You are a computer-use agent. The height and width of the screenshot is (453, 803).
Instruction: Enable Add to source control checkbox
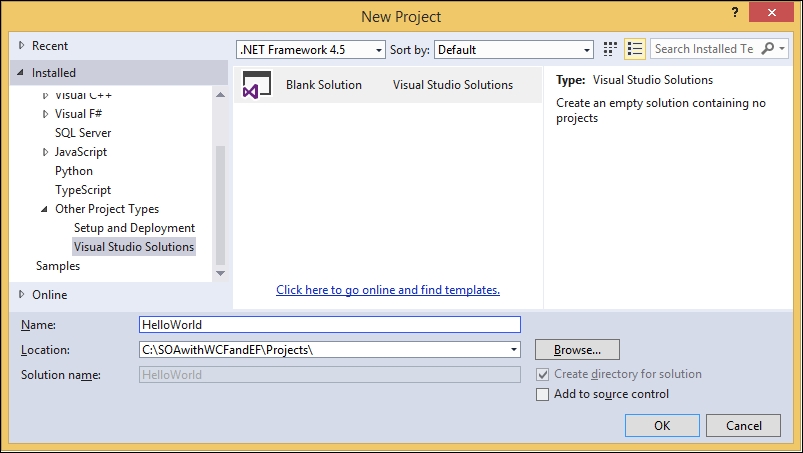pos(542,394)
